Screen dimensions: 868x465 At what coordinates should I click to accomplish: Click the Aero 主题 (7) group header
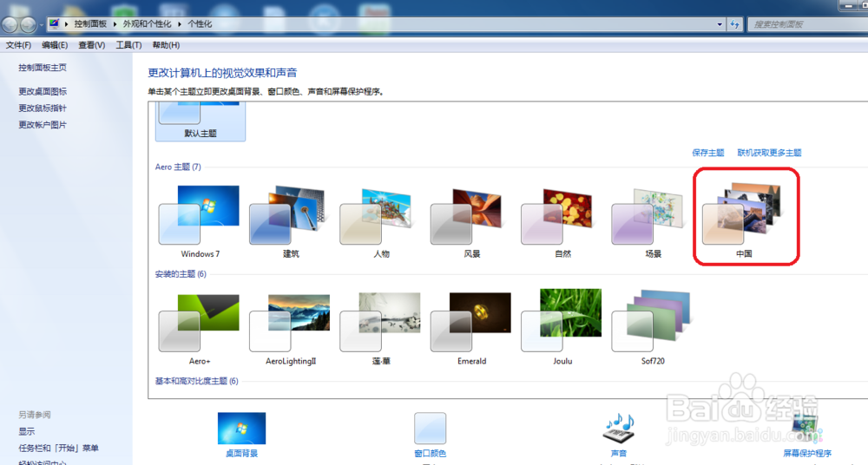pyautogui.click(x=178, y=167)
